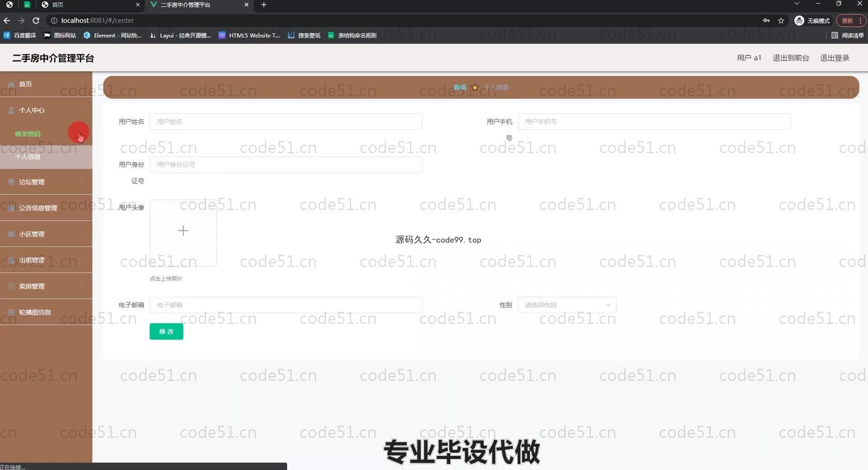Open 百度翻译 bookmark
868x470 pixels.
pyautogui.click(x=20, y=35)
